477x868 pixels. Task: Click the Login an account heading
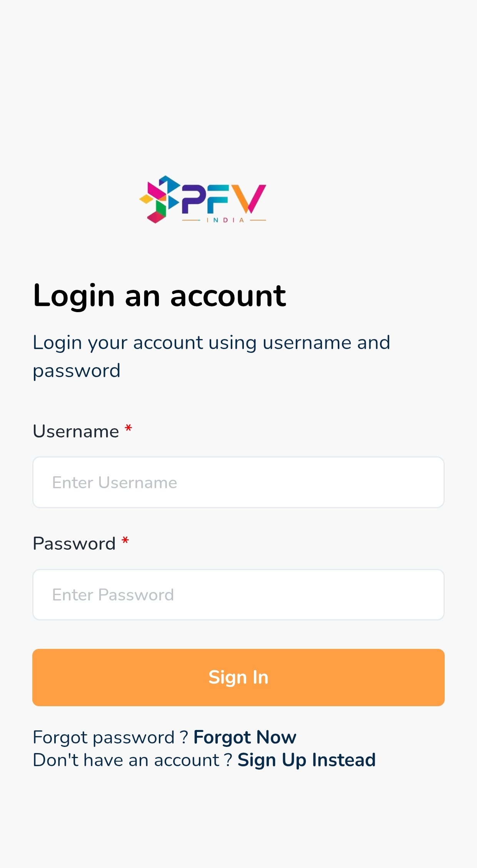coord(159,296)
